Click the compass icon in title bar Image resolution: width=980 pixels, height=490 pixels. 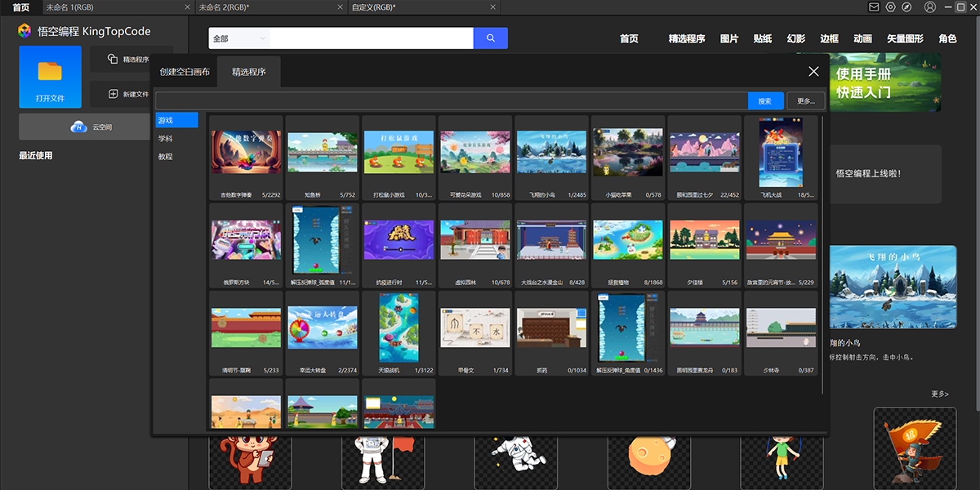tap(906, 7)
